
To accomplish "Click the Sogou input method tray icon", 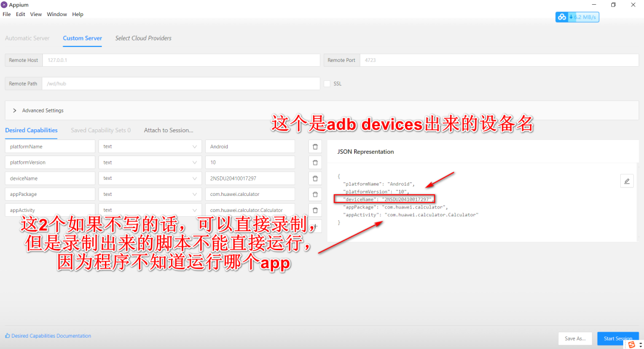I will pyautogui.click(x=631, y=344).
